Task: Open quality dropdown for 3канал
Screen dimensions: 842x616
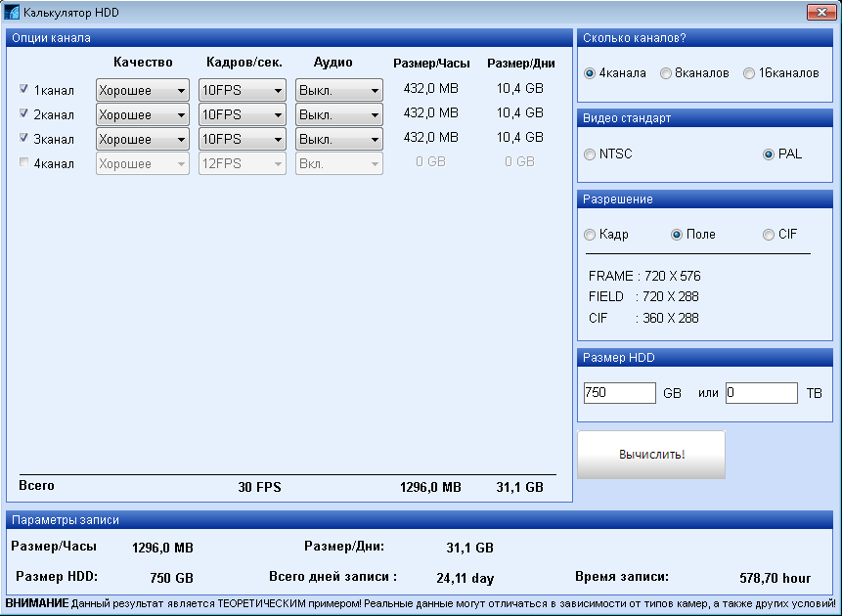Action: tap(143, 139)
